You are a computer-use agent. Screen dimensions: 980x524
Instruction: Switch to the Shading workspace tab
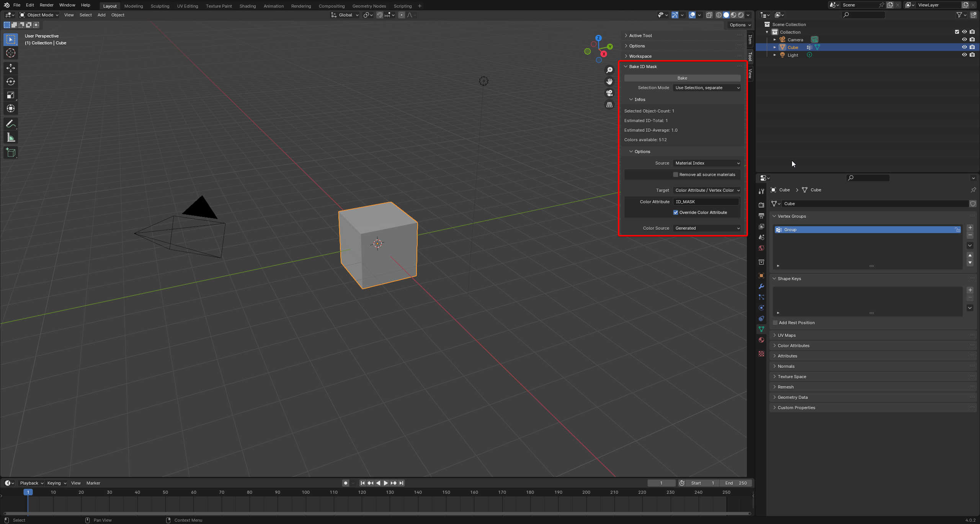coord(247,6)
